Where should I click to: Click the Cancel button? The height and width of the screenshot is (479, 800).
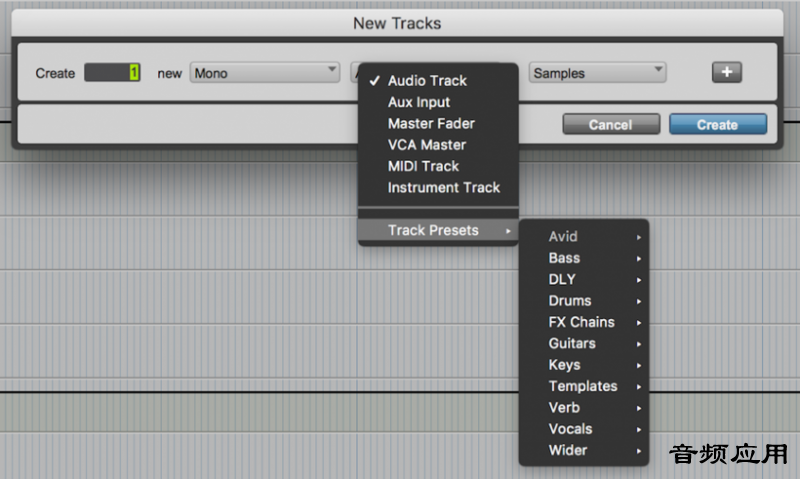611,124
